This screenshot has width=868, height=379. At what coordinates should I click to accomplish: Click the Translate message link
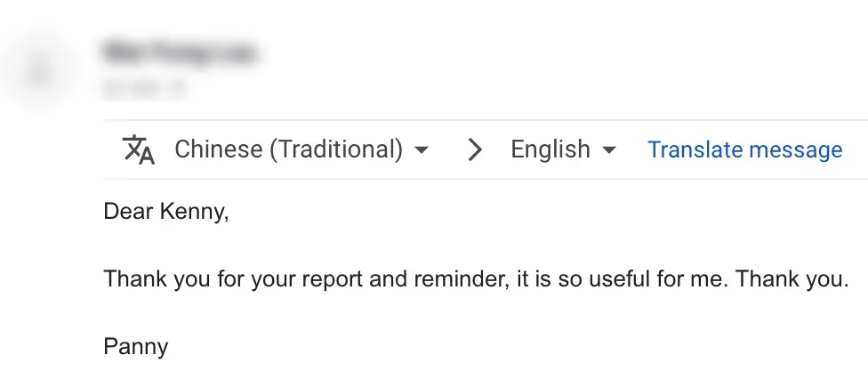[x=744, y=149]
